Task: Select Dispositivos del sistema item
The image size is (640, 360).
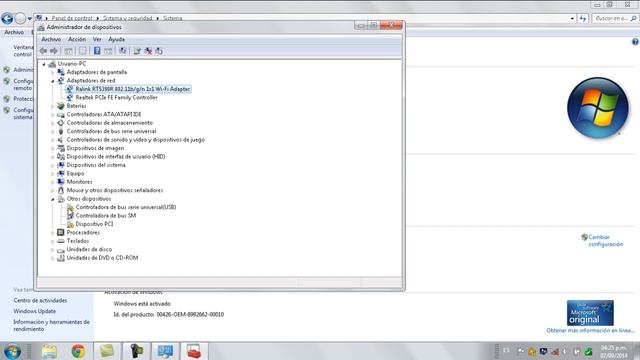Action: click(96, 165)
